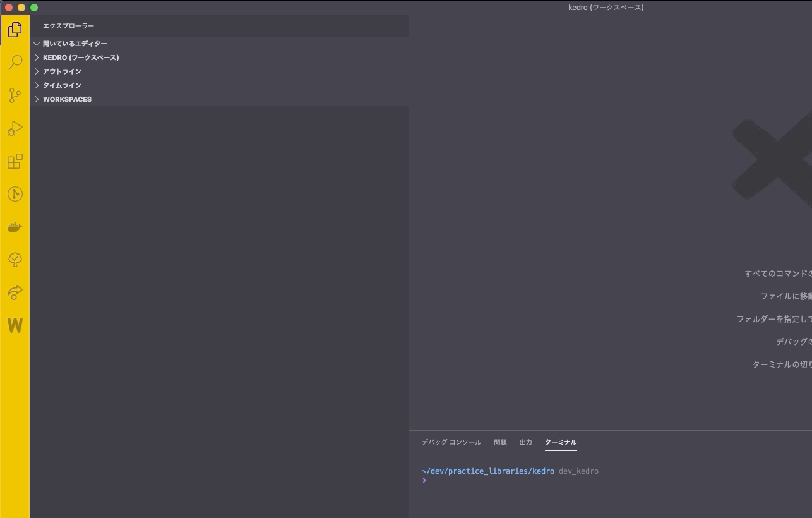This screenshot has width=812, height=518.
Task: Switch to the 問題 tab
Action: 501,442
